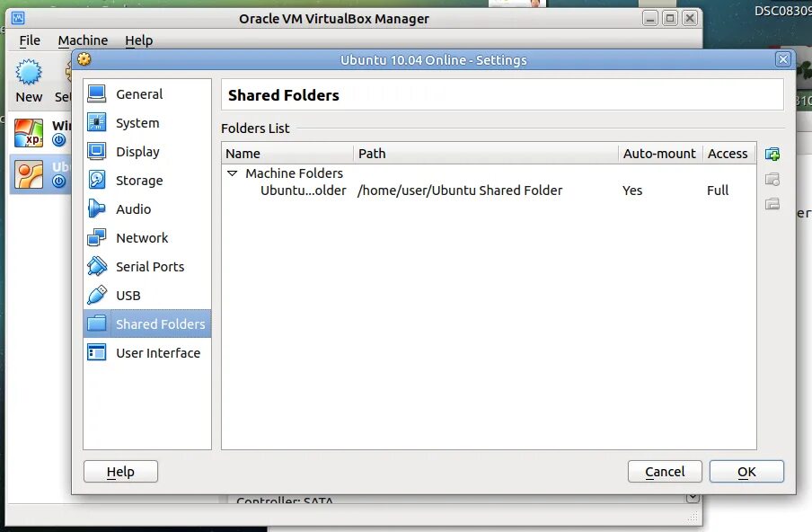Open the Serial Ports settings category

(x=147, y=267)
